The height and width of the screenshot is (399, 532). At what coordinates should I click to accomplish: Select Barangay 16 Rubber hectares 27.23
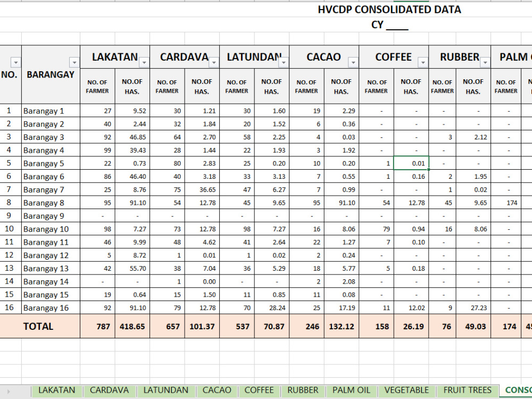(473, 307)
